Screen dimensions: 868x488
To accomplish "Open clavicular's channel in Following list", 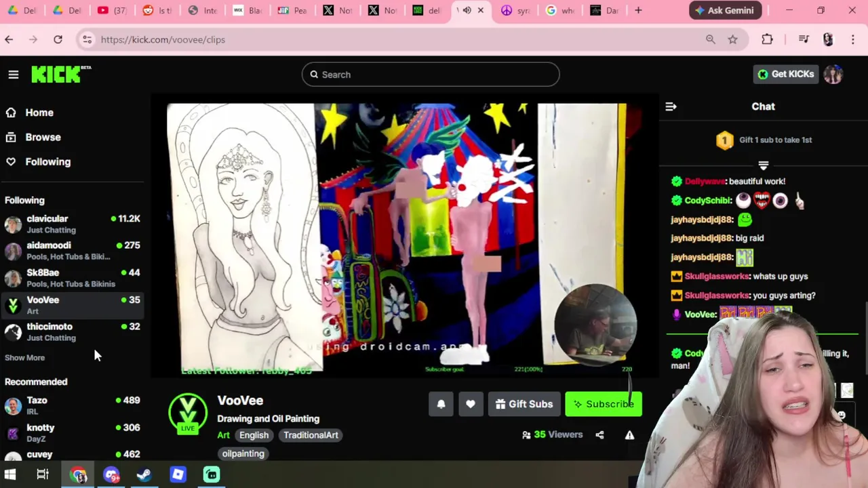I will pos(73,224).
